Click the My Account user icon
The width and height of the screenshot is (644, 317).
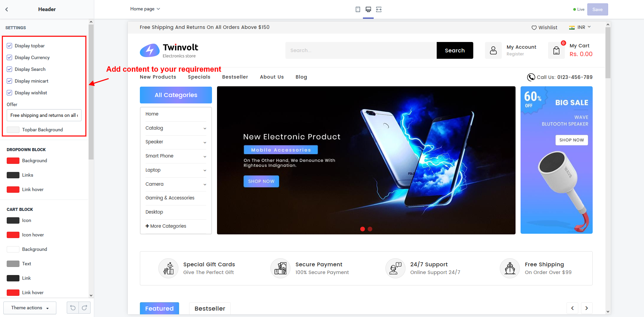coord(493,50)
